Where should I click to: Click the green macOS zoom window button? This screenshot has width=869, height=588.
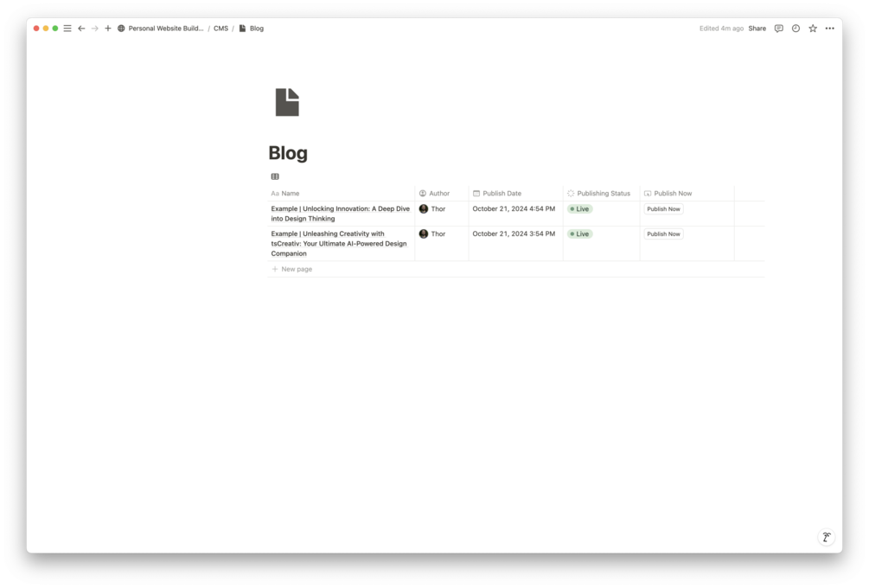[55, 29]
